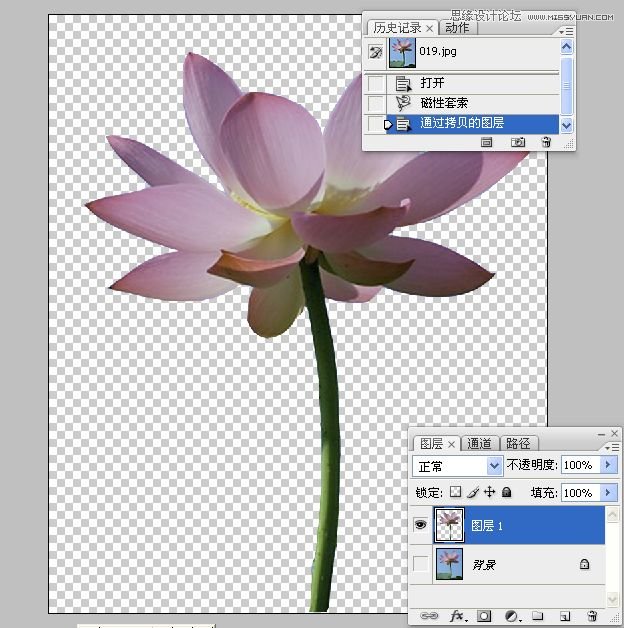Select the 图层 1 layer name

(x=487, y=526)
